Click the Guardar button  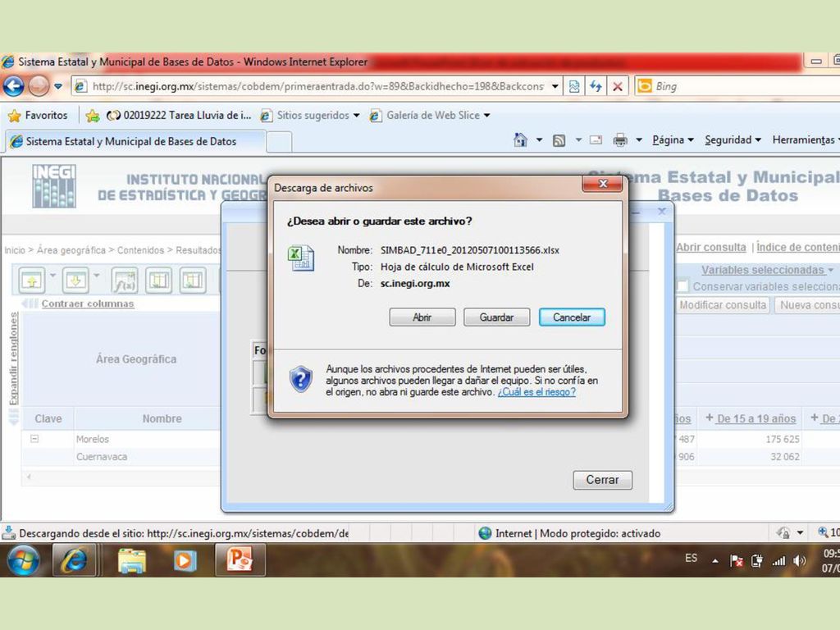coord(496,317)
